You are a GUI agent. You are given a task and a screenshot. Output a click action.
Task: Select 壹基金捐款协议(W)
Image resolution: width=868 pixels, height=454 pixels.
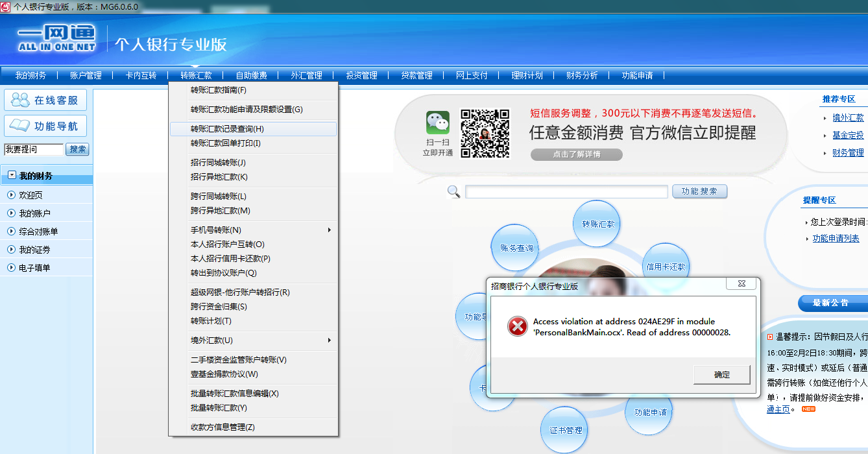pyautogui.click(x=253, y=374)
